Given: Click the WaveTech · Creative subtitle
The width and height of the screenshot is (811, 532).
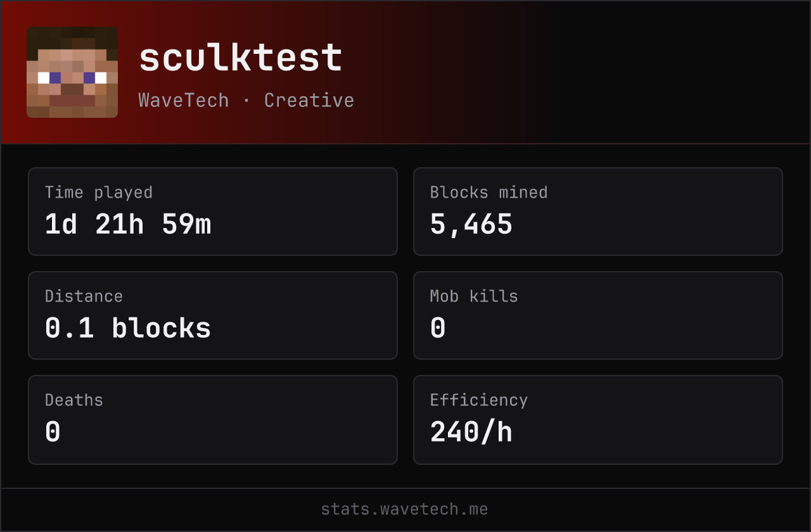Looking at the screenshot, I should click(x=246, y=100).
